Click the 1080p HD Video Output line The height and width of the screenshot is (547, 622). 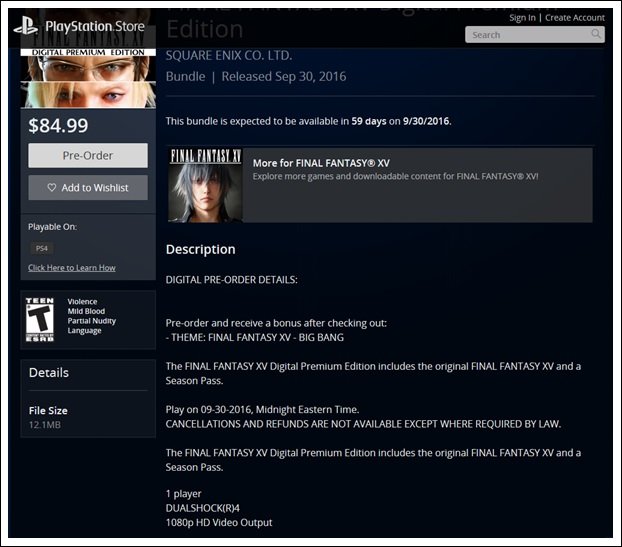click(219, 522)
